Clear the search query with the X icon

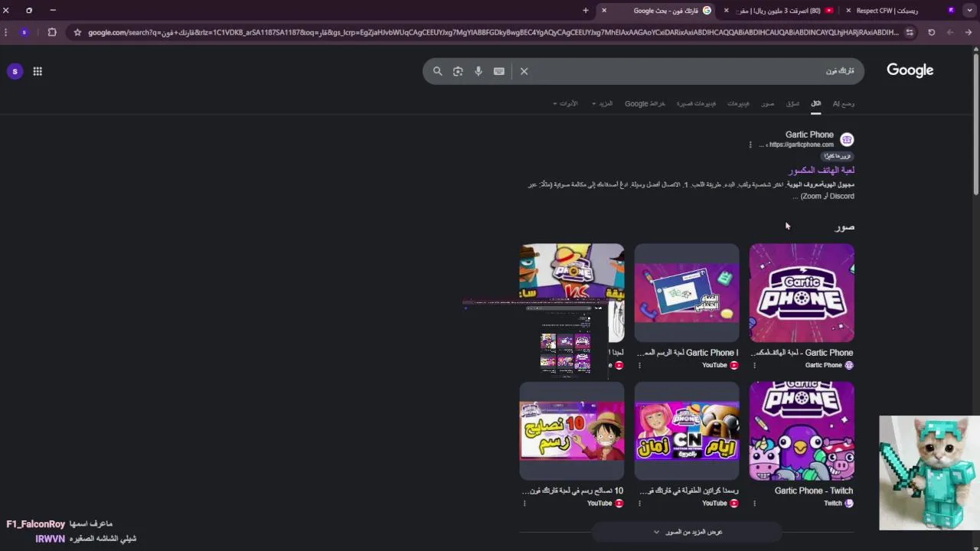point(524,71)
